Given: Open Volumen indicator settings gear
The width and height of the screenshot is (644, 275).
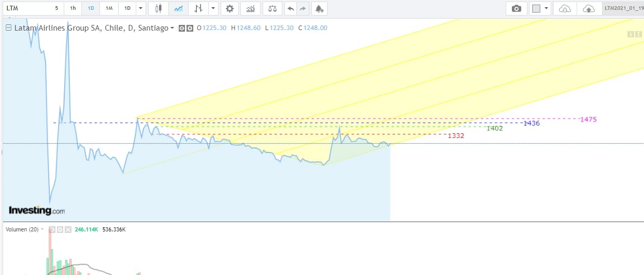Looking at the screenshot, I should (60, 229).
